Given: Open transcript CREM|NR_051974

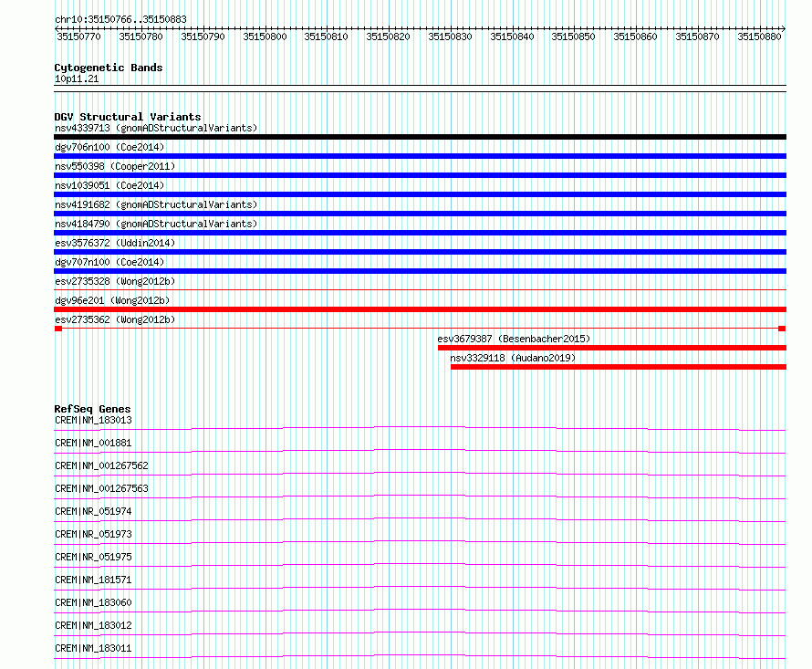Looking at the screenshot, I should 93,511.
